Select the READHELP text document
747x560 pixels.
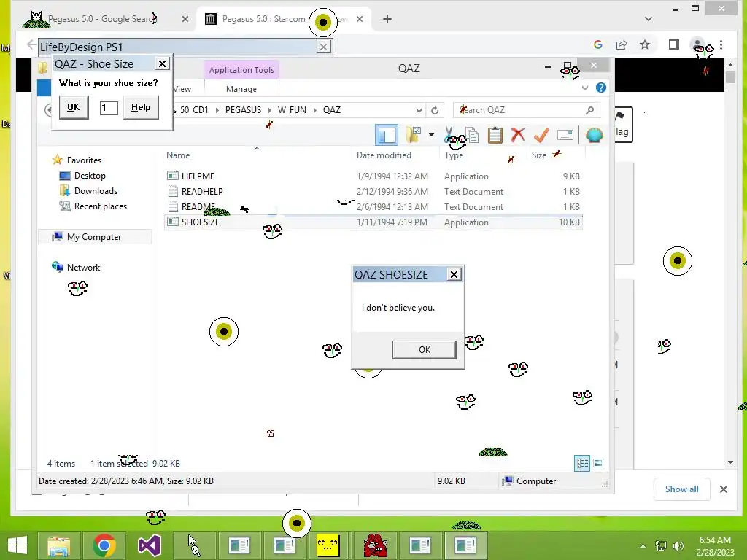[373, 192]
